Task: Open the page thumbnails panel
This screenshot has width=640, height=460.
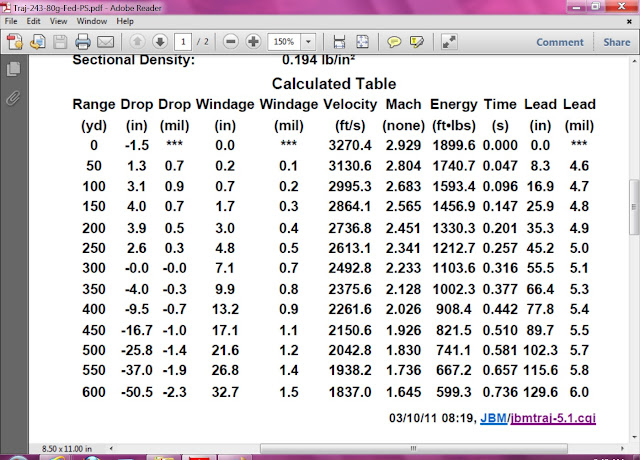Action: (13, 69)
